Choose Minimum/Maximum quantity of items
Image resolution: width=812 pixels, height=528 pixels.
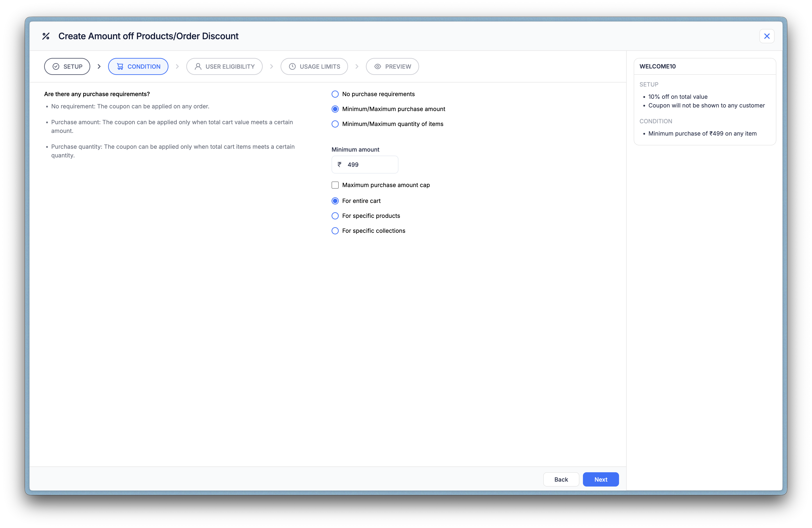click(x=335, y=124)
